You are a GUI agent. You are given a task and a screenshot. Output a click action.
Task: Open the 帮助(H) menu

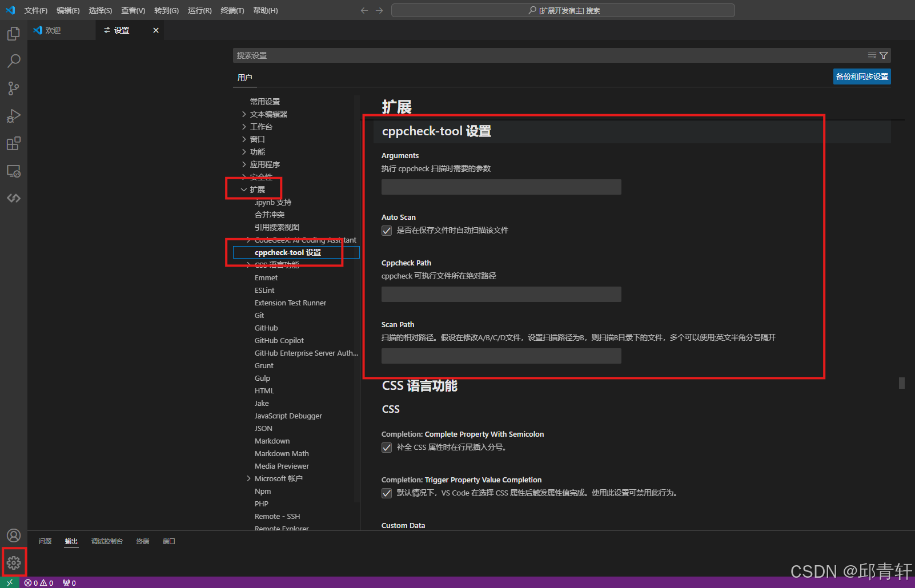click(x=265, y=10)
